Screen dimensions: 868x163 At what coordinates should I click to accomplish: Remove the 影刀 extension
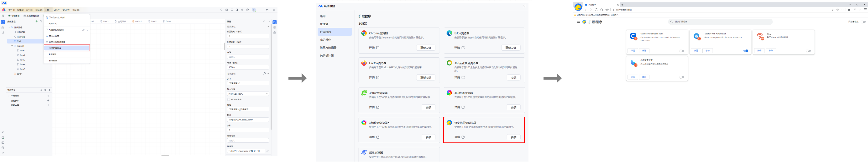[x=771, y=51]
